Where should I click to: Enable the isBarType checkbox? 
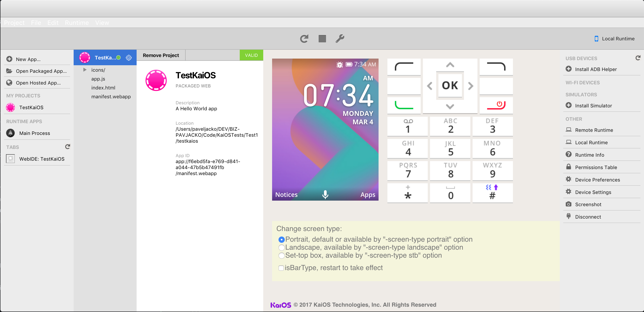coord(281,268)
